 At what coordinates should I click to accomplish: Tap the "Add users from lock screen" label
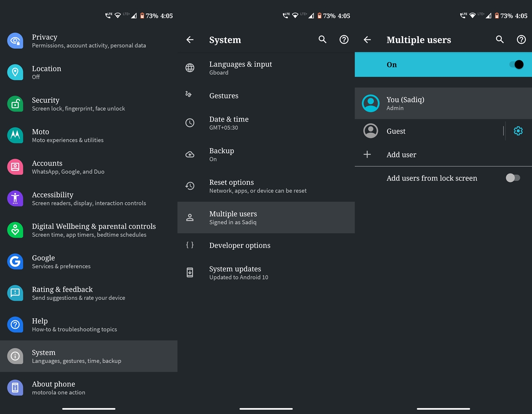[432, 178]
